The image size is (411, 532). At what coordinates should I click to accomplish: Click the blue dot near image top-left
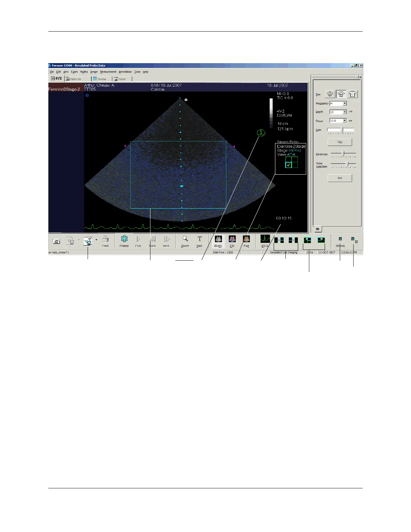coord(87,95)
